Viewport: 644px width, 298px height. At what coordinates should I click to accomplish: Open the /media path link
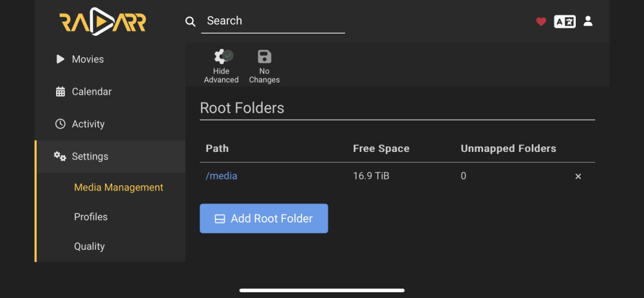point(222,176)
